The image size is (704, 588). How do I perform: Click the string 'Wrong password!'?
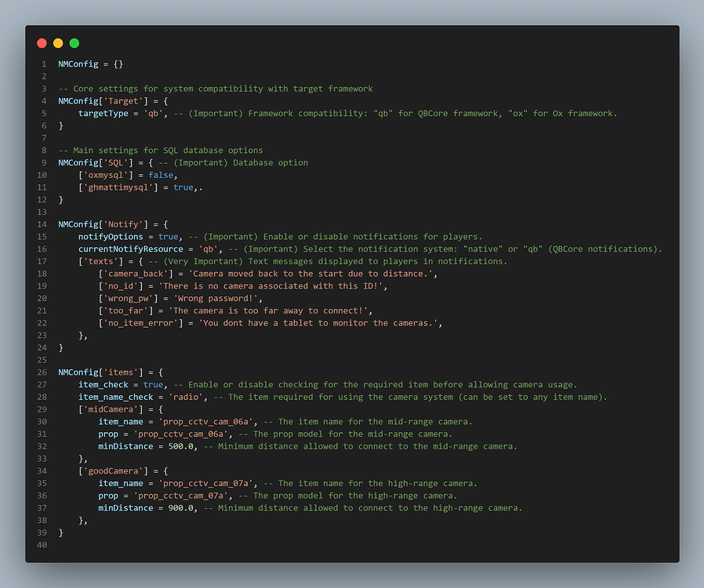[216, 299]
